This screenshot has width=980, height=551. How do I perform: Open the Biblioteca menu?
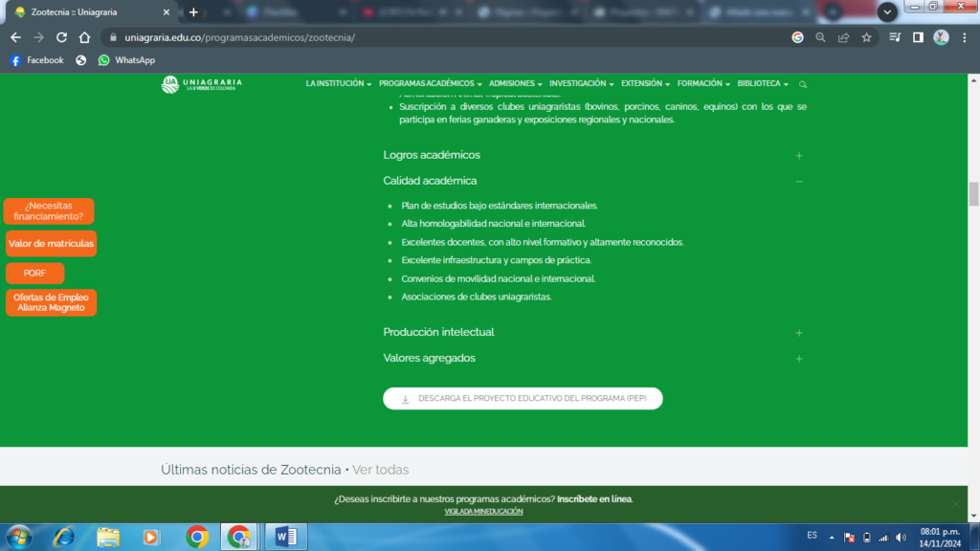[762, 84]
